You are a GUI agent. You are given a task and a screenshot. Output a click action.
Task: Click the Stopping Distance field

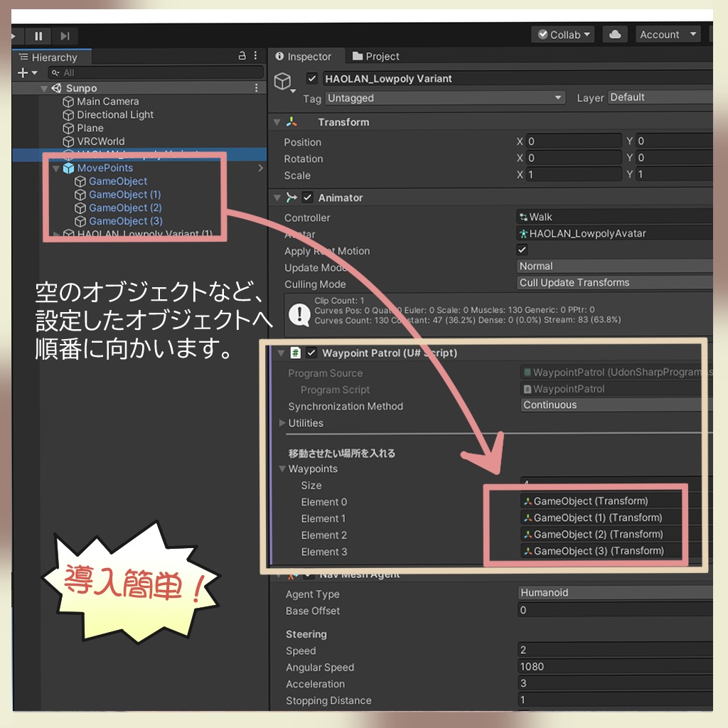[x=615, y=700]
